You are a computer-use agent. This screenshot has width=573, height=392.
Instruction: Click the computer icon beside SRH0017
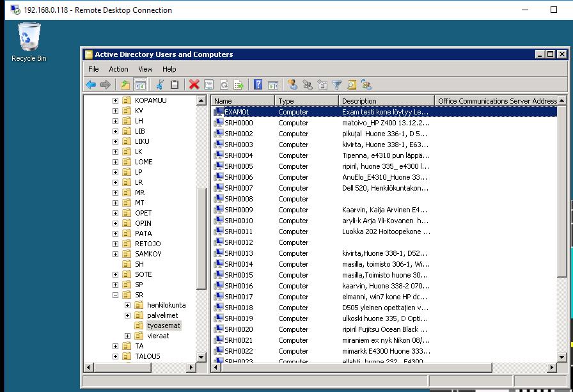pos(219,296)
